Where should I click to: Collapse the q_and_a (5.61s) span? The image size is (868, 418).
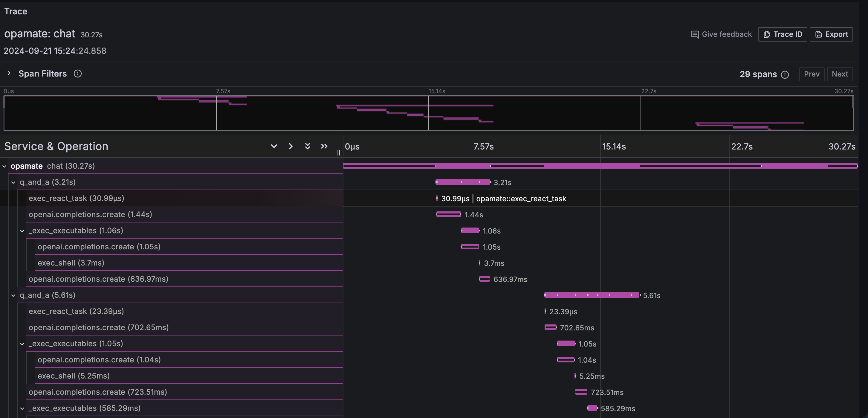click(13, 295)
